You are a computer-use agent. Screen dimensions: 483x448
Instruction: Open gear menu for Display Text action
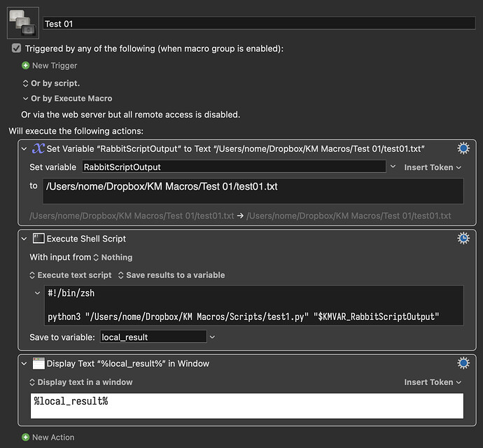(x=463, y=363)
